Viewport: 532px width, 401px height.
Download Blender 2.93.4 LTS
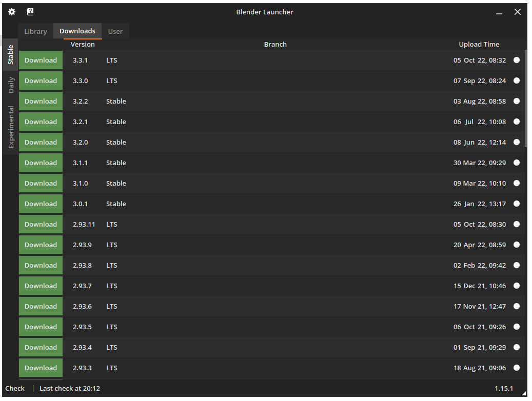click(41, 348)
